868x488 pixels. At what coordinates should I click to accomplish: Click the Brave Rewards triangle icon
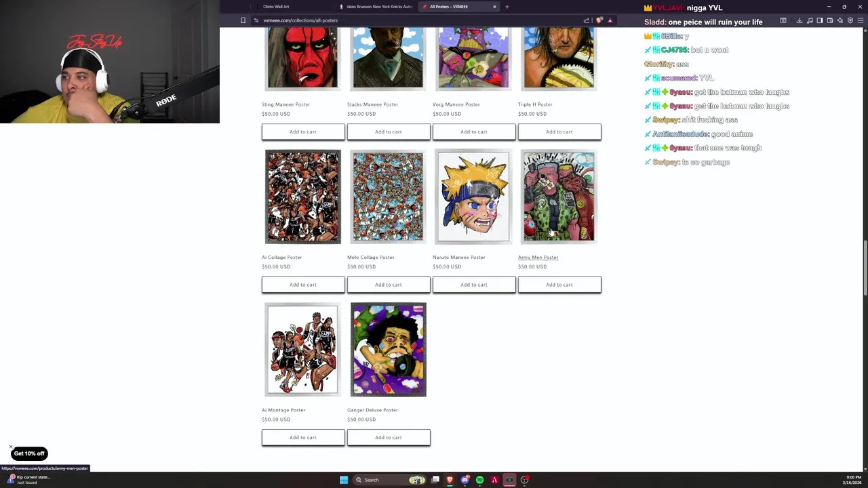pos(610,20)
